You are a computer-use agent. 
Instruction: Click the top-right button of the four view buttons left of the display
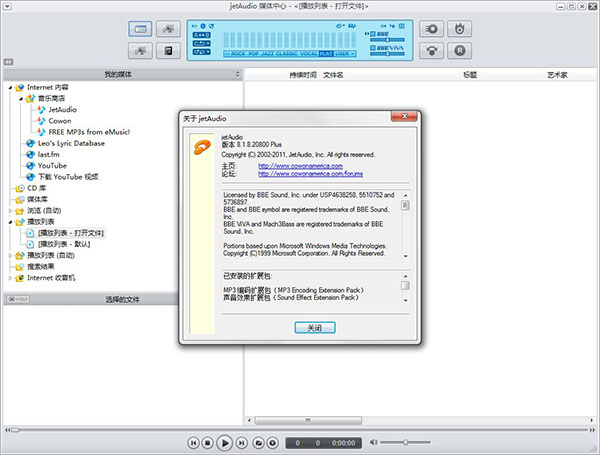[x=168, y=29]
